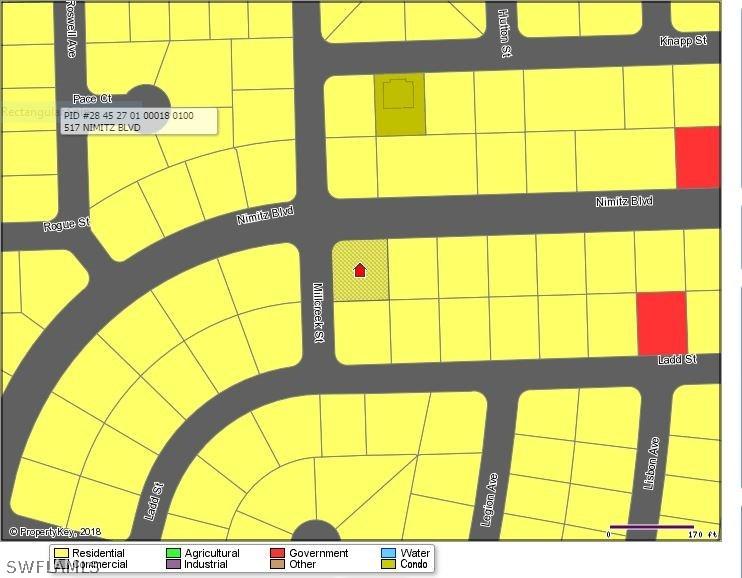Click the Government legend label
The image size is (742, 578).
point(318,553)
